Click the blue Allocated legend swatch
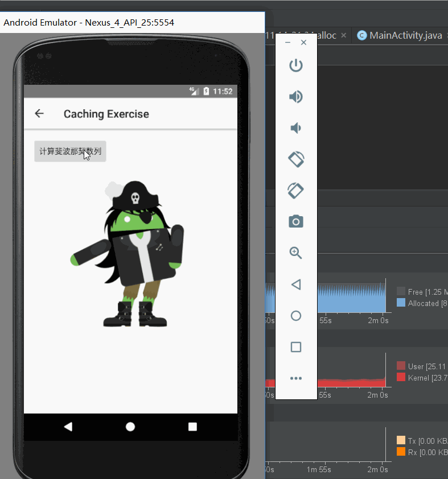 pos(401,303)
